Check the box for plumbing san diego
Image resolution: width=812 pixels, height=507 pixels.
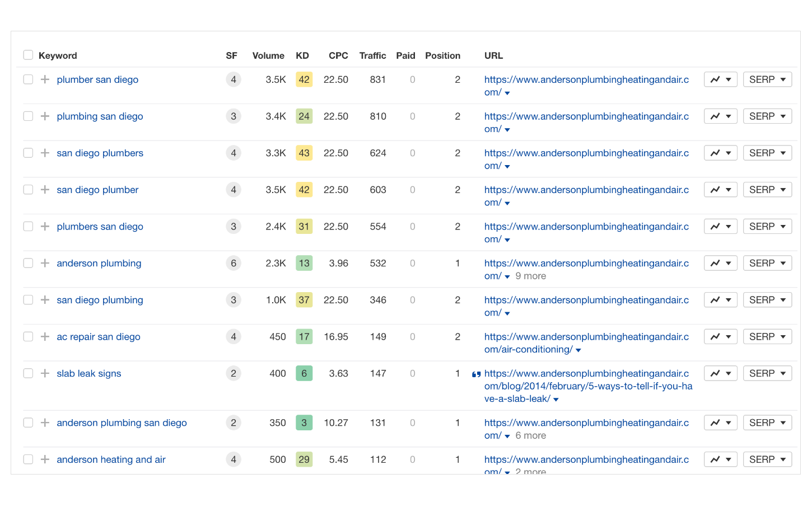(28, 116)
